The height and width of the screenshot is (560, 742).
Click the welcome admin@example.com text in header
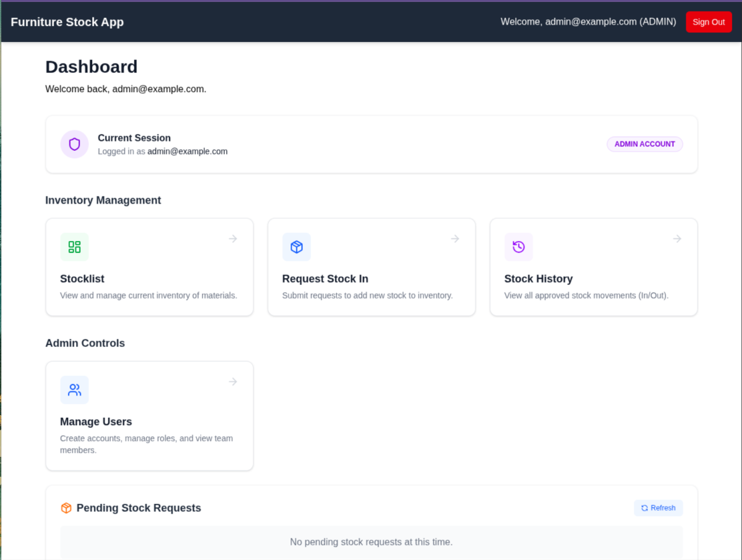(x=588, y=22)
